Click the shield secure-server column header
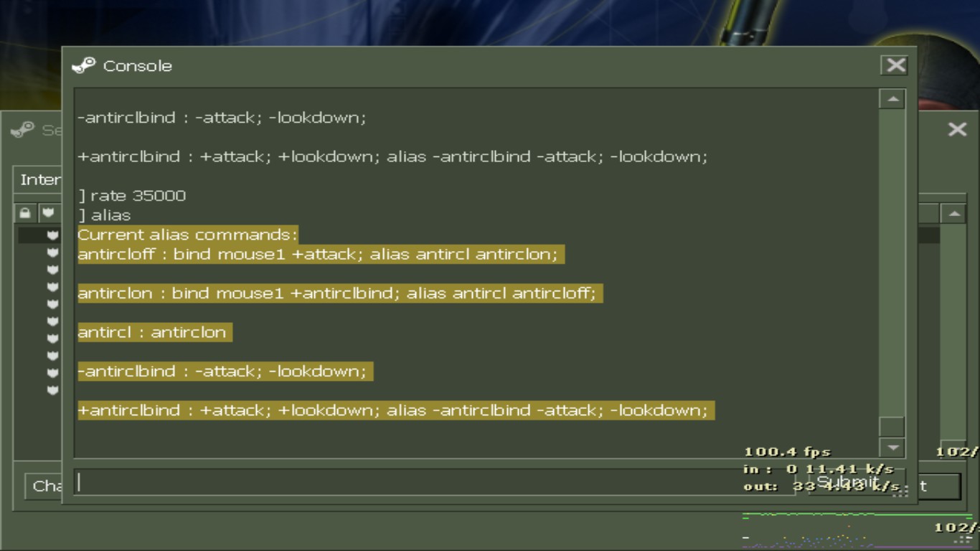The width and height of the screenshot is (980, 551). [48, 213]
